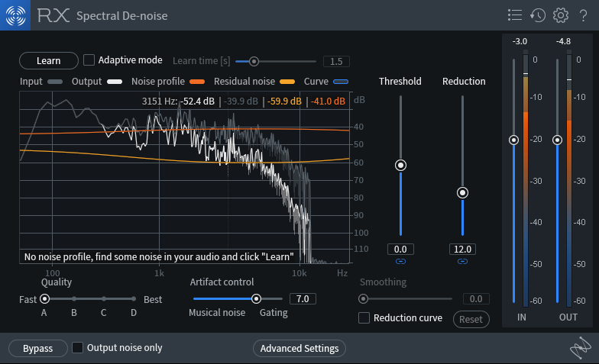Click the Musical noise label
Image resolution: width=599 pixels, height=364 pixels.
[x=217, y=313]
